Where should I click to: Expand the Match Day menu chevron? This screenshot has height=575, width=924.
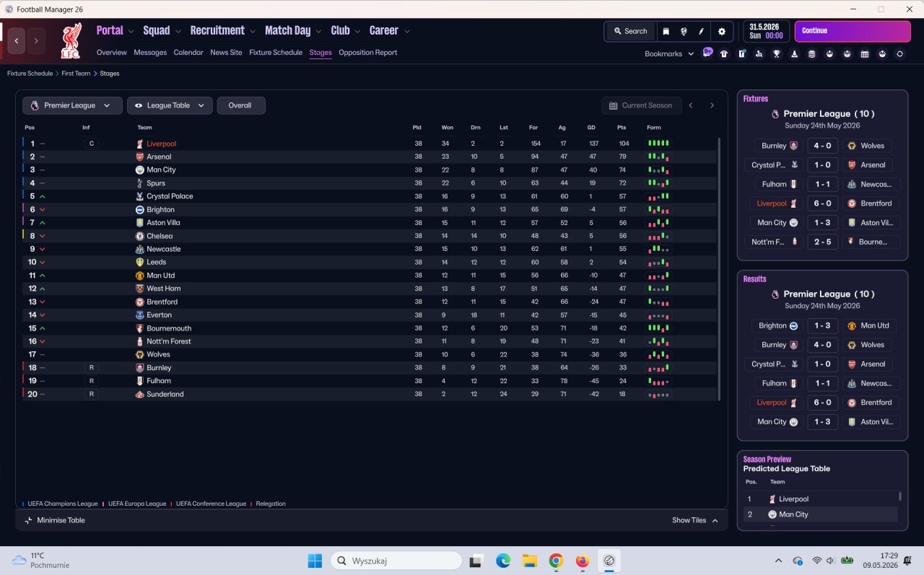point(318,31)
